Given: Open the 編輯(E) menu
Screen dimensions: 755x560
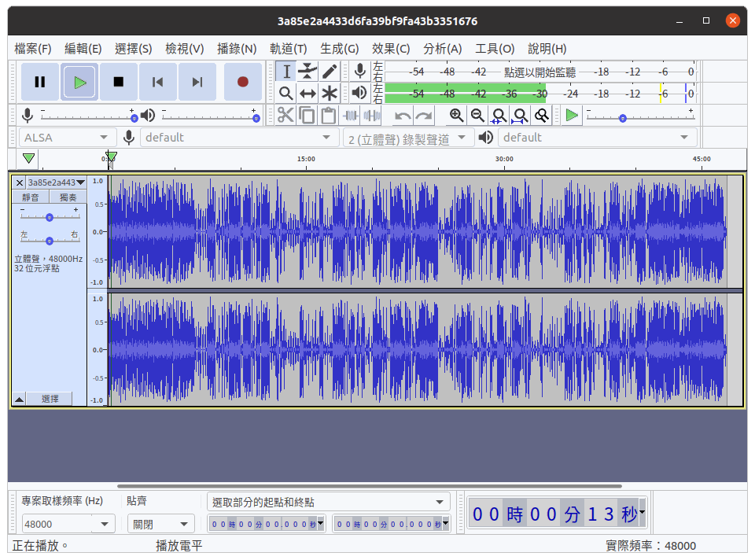Looking at the screenshot, I should [x=83, y=49].
